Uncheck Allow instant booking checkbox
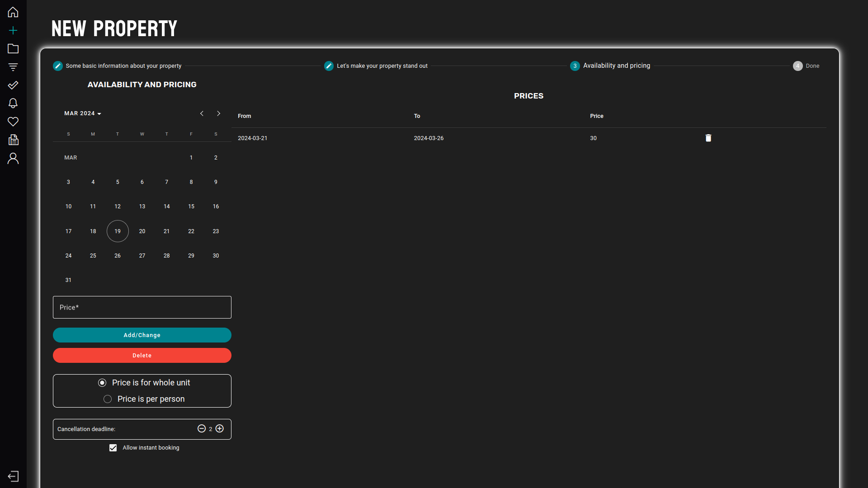The image size is (868, 488). [x=113, y=448]
